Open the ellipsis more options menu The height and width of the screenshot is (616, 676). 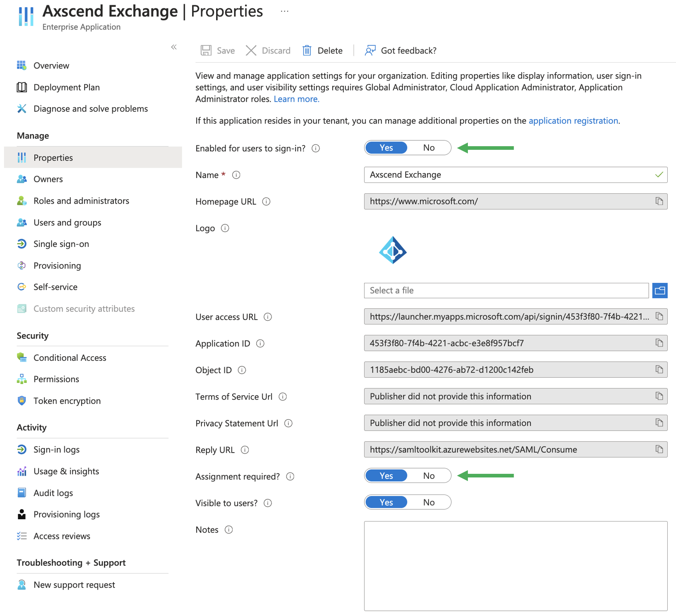tap(285, 11)
